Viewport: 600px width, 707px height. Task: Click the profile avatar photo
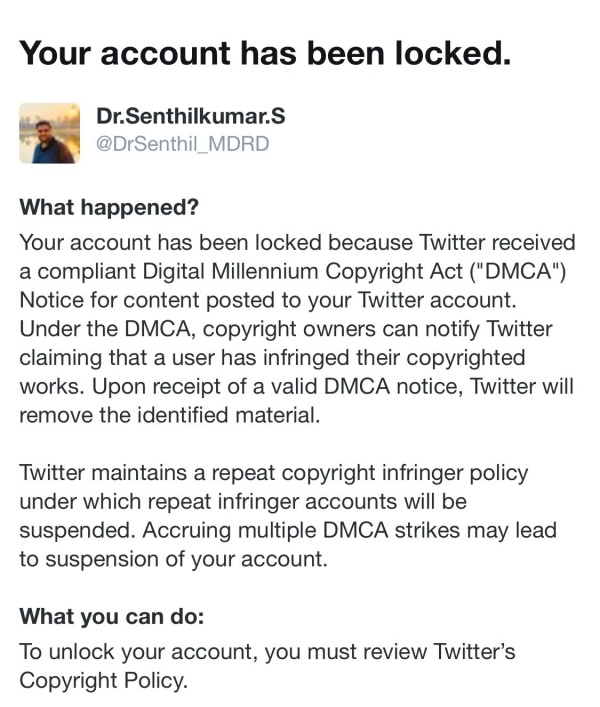click(50, 132)
